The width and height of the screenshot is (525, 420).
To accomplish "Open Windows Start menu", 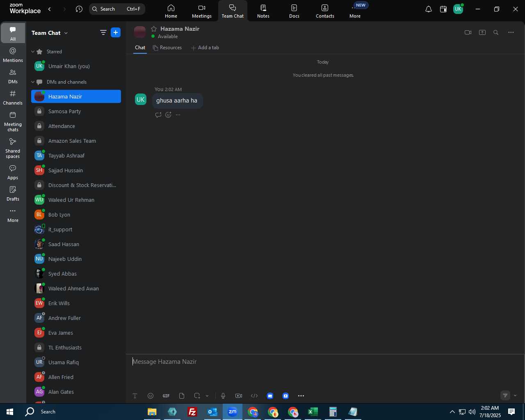I will pyautogui.click(x=10, y=412).
